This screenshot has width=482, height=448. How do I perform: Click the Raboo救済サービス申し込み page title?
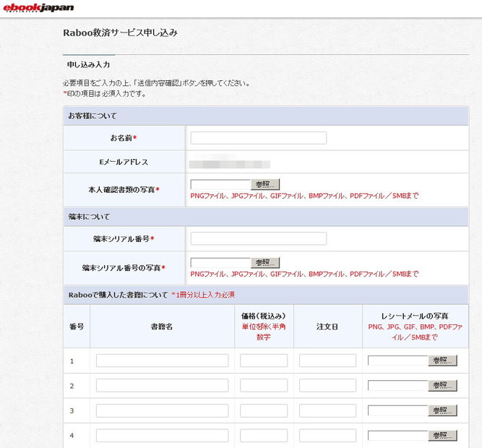pyautogui.click(x=120, y=33)
